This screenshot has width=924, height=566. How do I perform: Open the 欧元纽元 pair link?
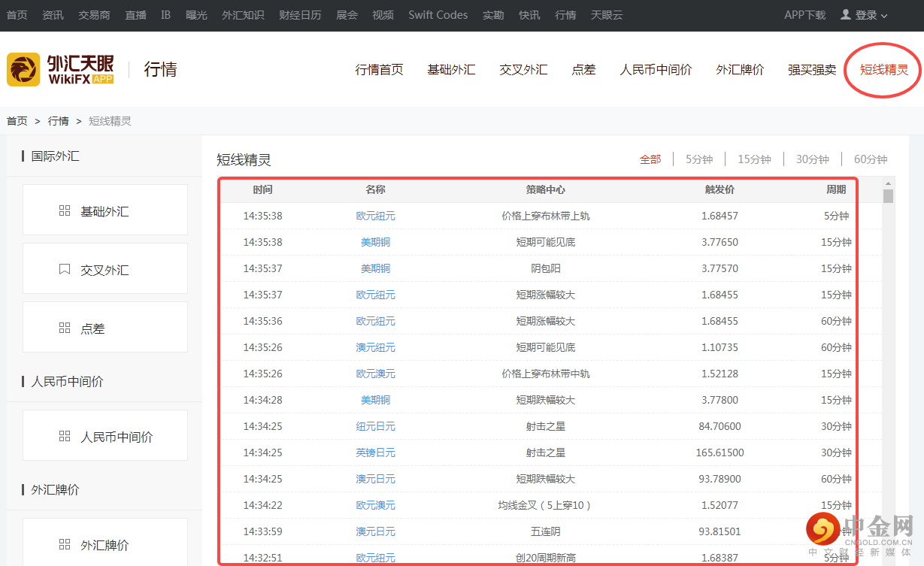coord(375,216)
